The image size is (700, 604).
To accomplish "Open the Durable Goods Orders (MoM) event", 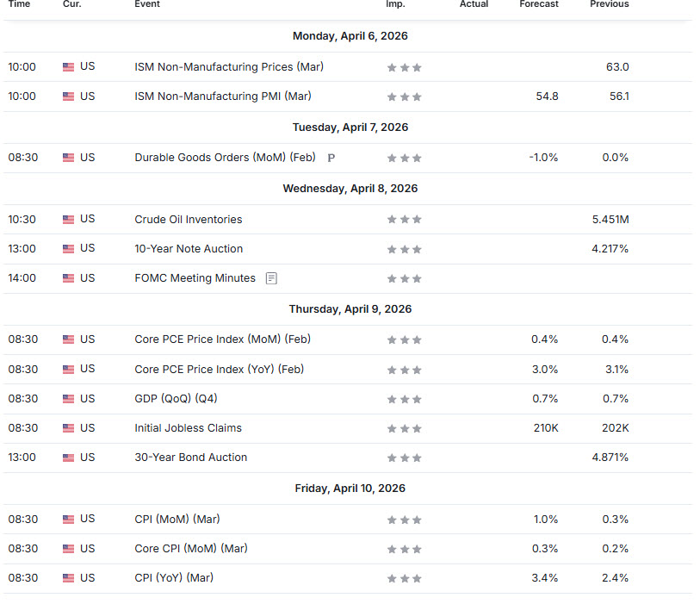I will coord(225,158).
